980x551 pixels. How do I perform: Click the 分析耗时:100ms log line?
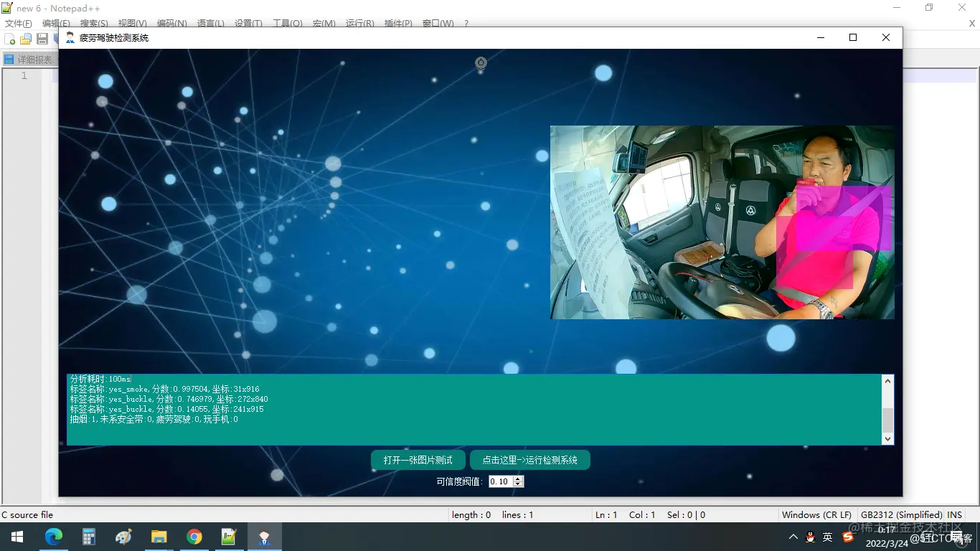pyautogui.click(x=100, y=379)
